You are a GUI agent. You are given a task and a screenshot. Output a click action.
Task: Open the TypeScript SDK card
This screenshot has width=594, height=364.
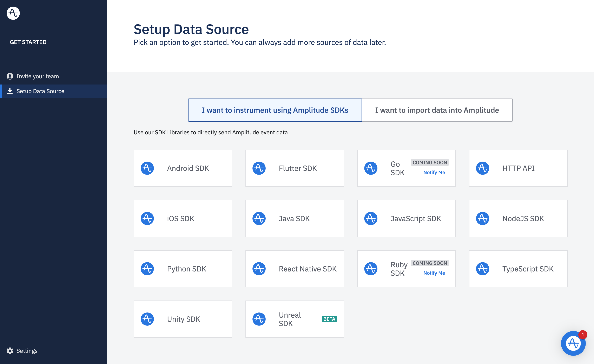518,269
